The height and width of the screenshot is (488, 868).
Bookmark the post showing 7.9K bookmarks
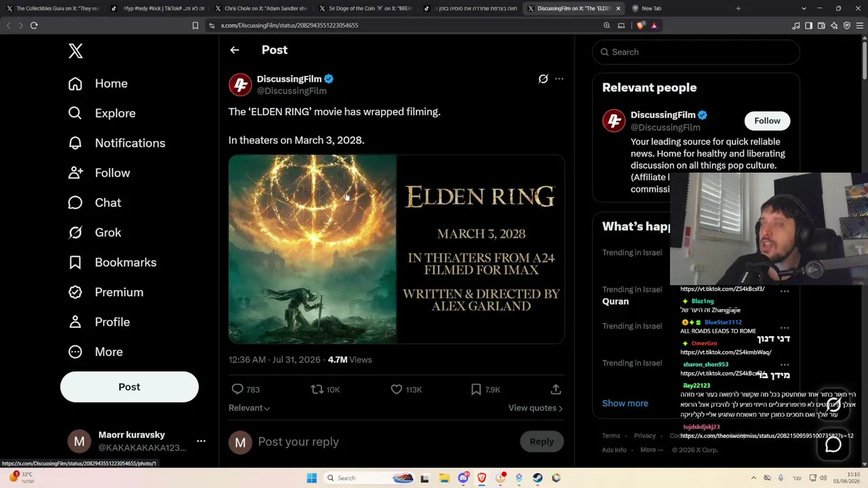click(476, 389)
